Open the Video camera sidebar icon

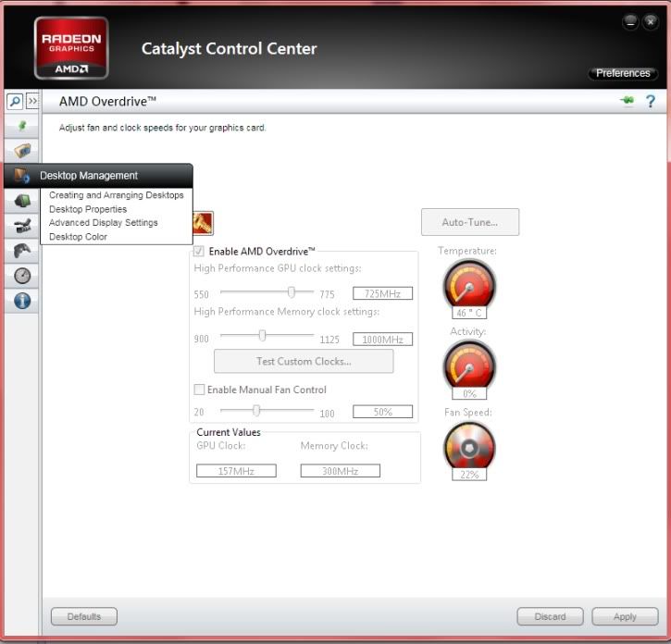point(22,226)
